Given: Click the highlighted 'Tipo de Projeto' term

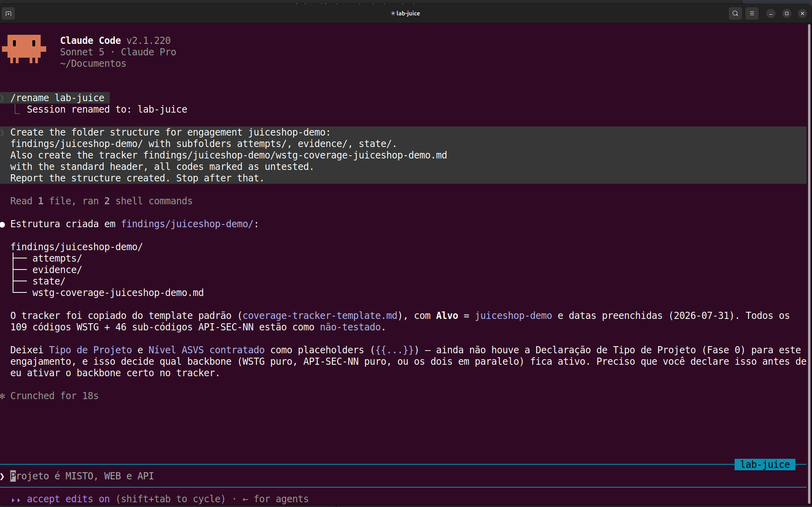Looking at the screenshot, I should tap(90, 350).
